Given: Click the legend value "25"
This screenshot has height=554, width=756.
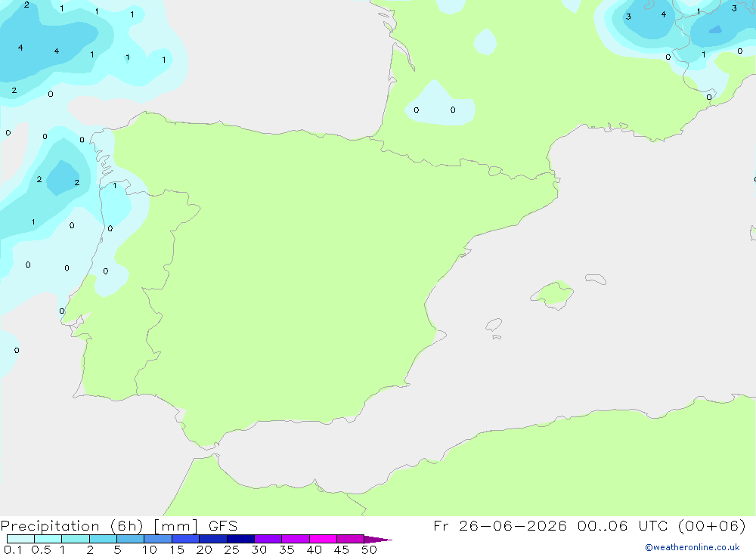Looking at the screenshot, I should pos(232,549).
